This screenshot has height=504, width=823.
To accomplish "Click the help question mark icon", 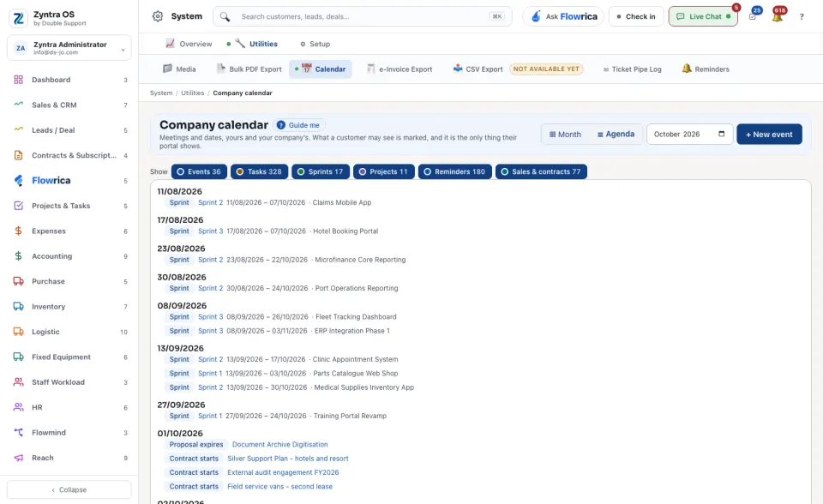I will (x=802, y=17).
